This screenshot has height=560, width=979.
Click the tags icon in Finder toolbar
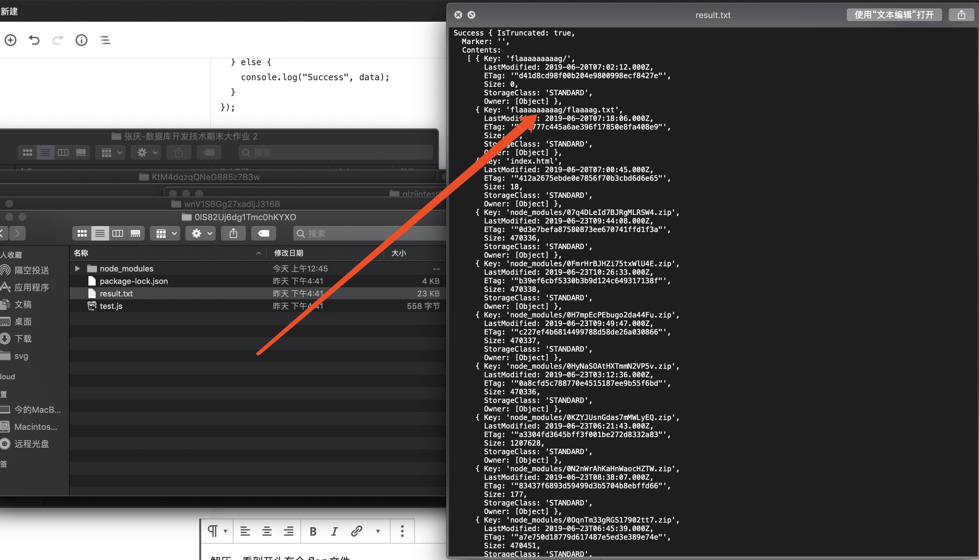coord(264,233)
